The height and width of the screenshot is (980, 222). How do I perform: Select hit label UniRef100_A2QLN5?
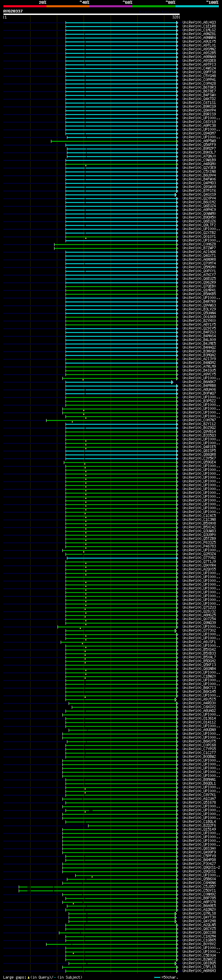point(199,925)
